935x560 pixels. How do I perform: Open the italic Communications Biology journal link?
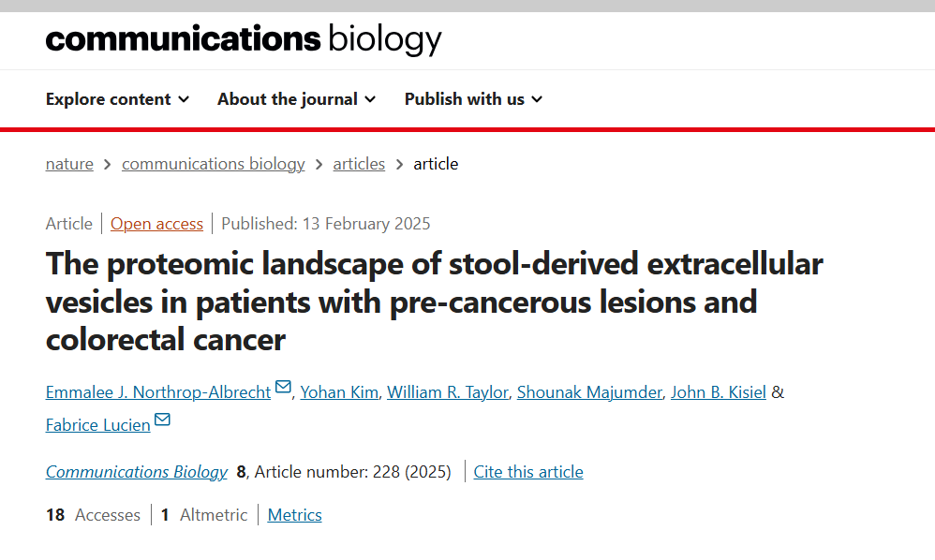[x=137, y=472]
